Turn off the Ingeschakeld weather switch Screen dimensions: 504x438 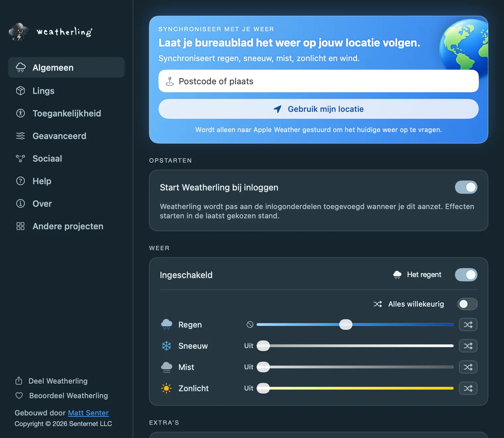pos(466,275)
